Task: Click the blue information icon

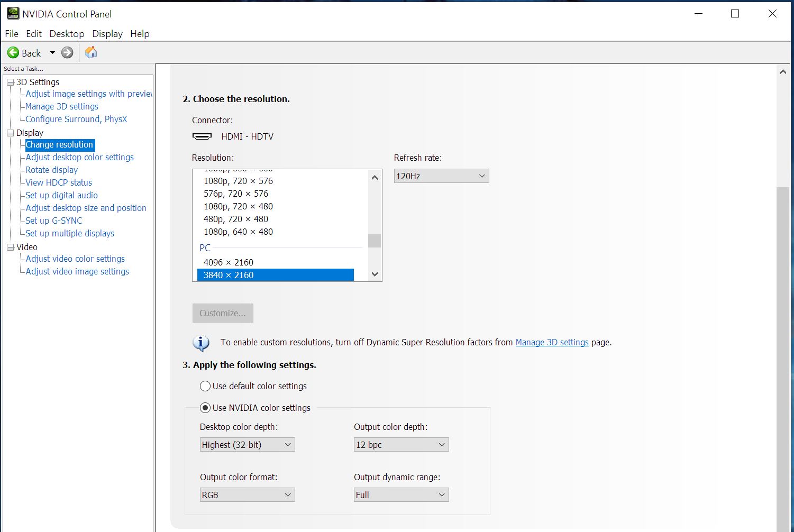Action: click(201, 343)
